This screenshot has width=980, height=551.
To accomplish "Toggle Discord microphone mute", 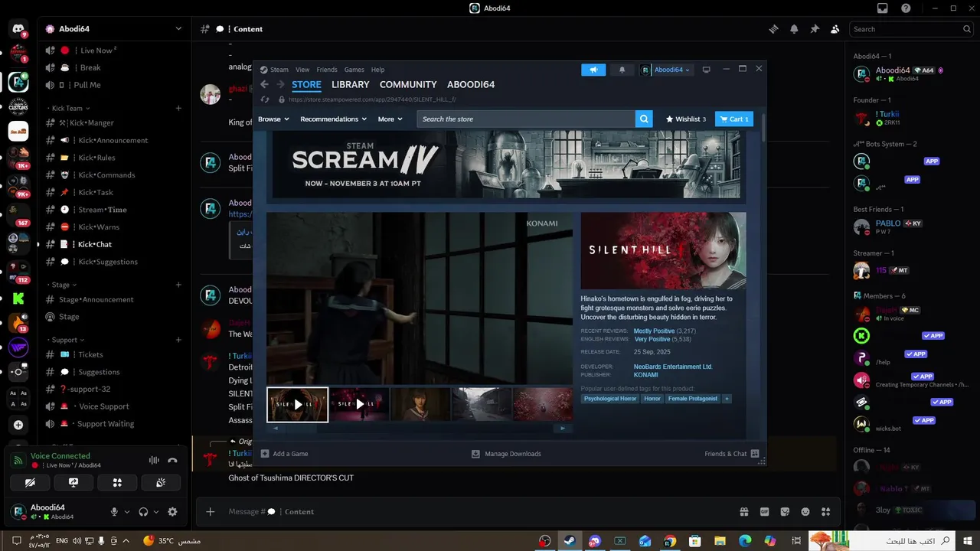I will tap(114, 512).
